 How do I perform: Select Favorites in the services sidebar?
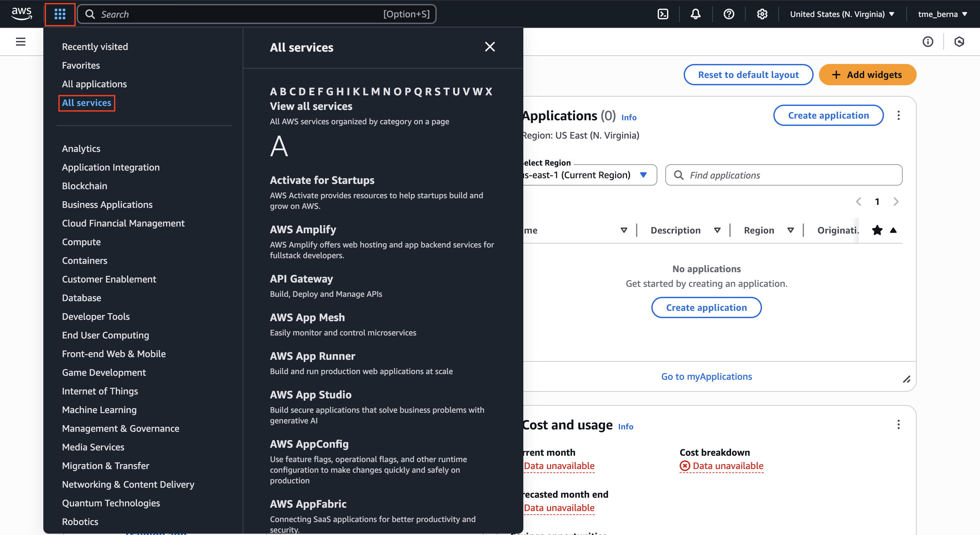pos(81,65)
